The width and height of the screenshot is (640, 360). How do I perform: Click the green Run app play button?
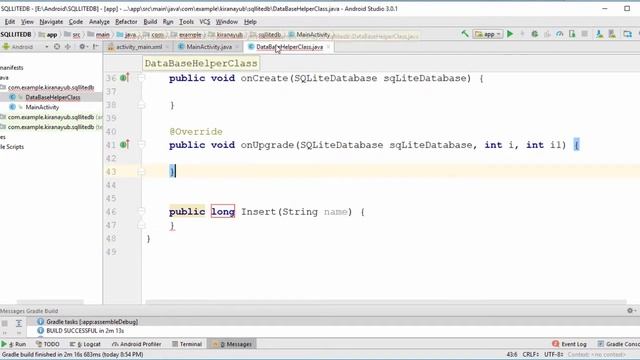tap(510, 34)
